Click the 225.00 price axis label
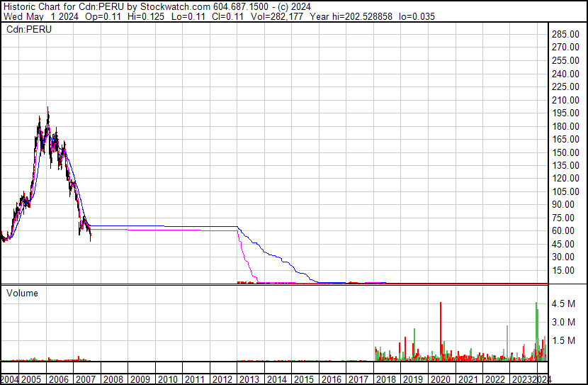The image size is (588, 385). click(565, 87)
